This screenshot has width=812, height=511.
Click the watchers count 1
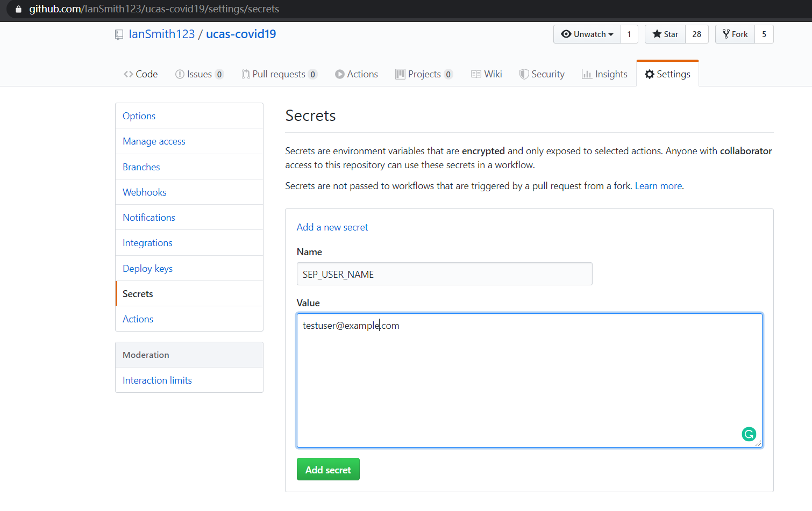[629, 34]
